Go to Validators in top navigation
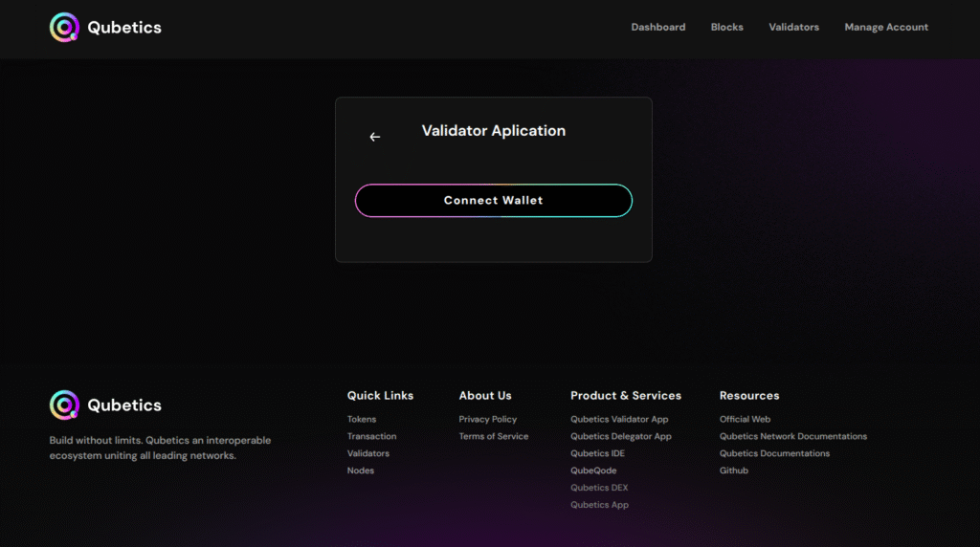This screenshot has width=980, height=547. pos(793,28)
